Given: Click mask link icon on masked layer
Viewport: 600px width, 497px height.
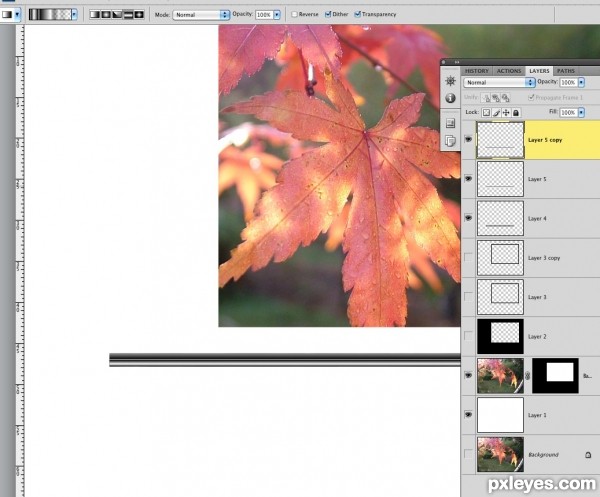Looking at the screenshot, I should pyautogui.click(x=528, y=376).
